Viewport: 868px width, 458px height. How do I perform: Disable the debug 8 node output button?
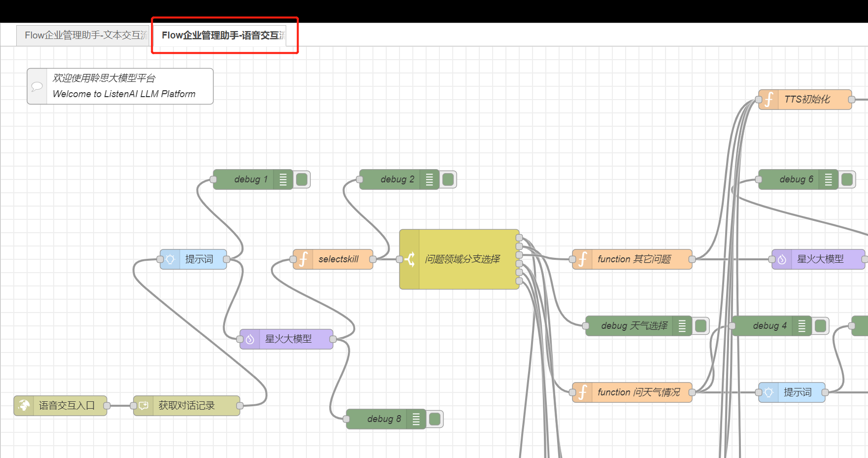click(x=435, y=419)
